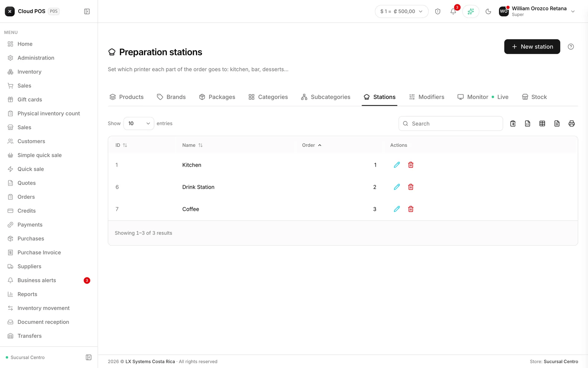The height and width of the screenshot is (368, 588).
Task: Open Reports from the sidebar menu
Action: coord(49,294)
